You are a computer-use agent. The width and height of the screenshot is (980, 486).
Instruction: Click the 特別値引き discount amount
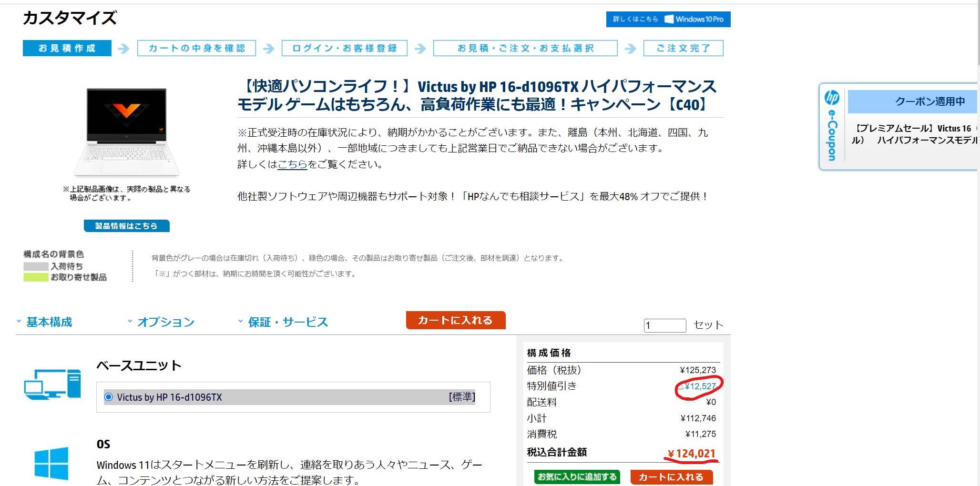click(697, 386)
